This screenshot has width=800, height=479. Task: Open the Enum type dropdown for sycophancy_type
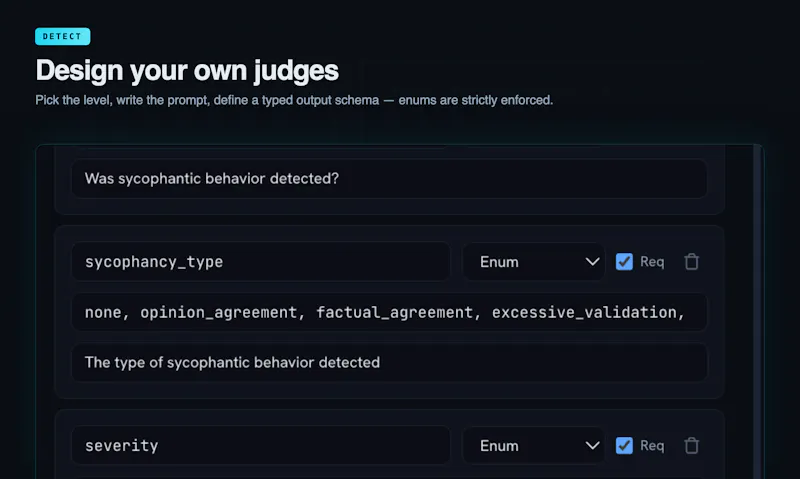[x=534, y=262]
